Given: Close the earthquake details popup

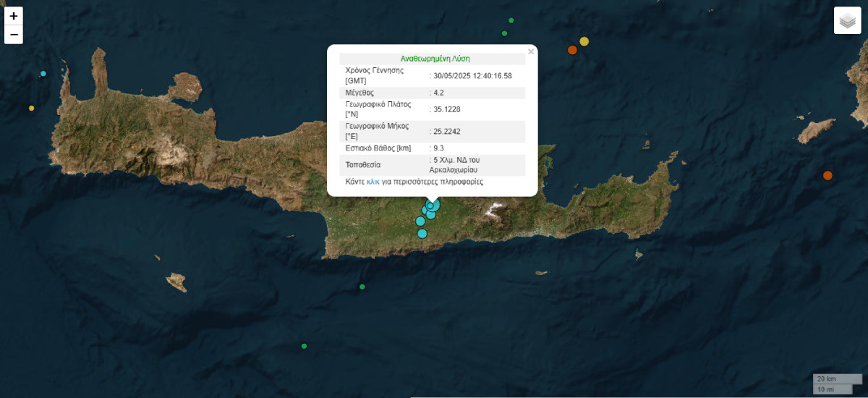Looking at the screenshot, I should pyautogui.click(x=531, y=52).
